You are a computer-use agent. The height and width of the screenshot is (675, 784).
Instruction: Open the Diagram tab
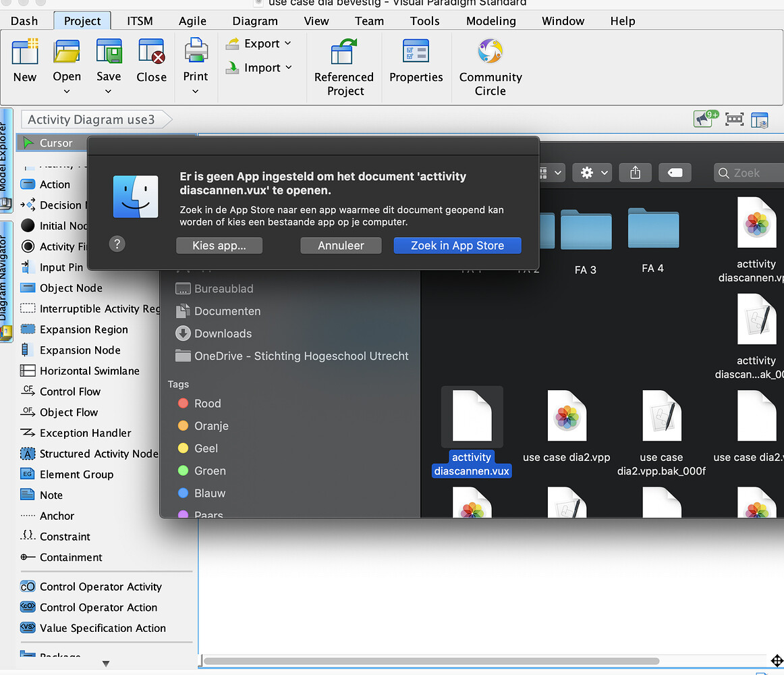point(255,21)
